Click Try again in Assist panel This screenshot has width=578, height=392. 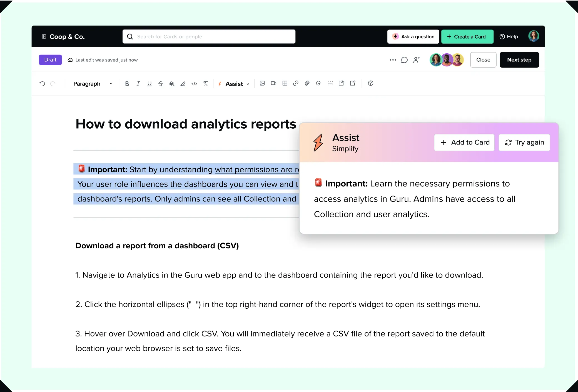coord(524,142)
